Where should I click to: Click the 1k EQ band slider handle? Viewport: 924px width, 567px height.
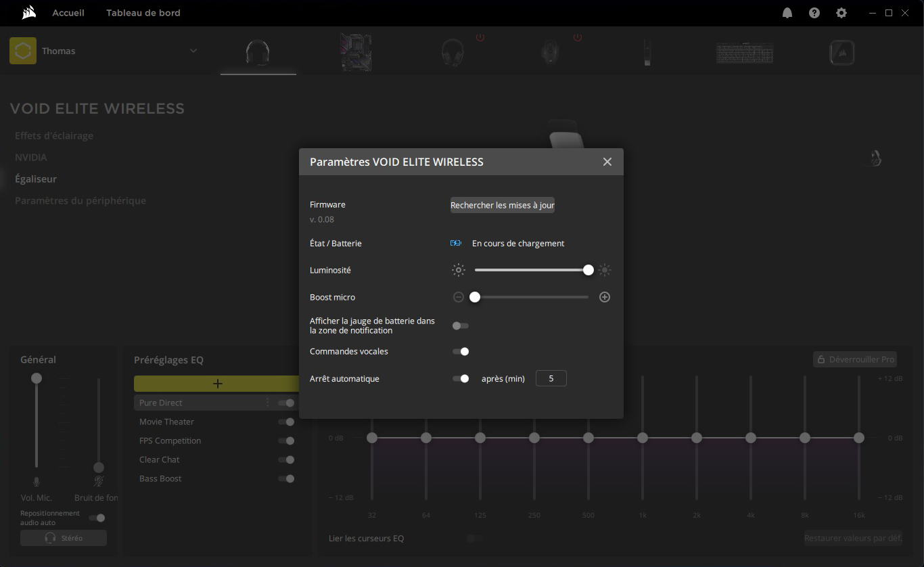643,438
